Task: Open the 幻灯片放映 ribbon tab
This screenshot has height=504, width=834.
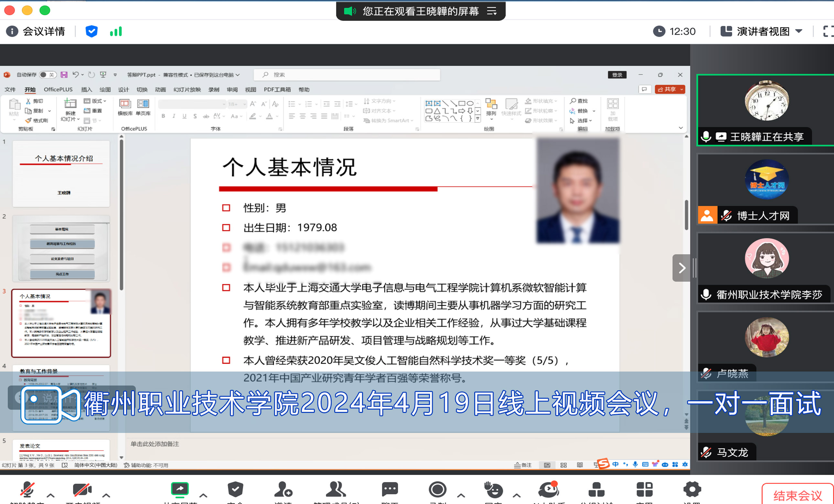Action: coord(187,89)
